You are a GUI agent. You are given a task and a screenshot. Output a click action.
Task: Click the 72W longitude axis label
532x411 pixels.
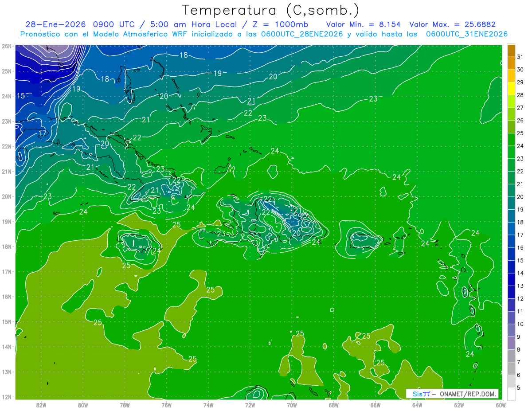(x=250, y=405)
